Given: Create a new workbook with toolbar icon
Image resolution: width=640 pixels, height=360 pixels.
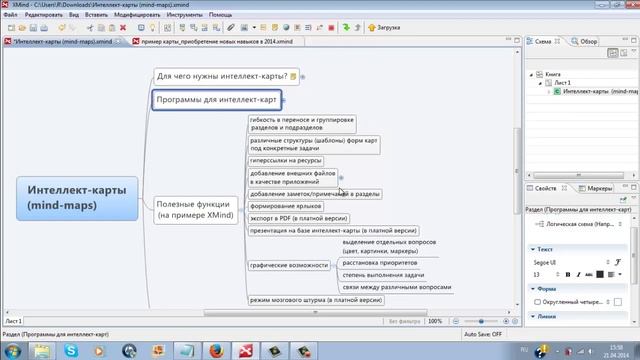Looking at the screenshot, I should (11, 28).
